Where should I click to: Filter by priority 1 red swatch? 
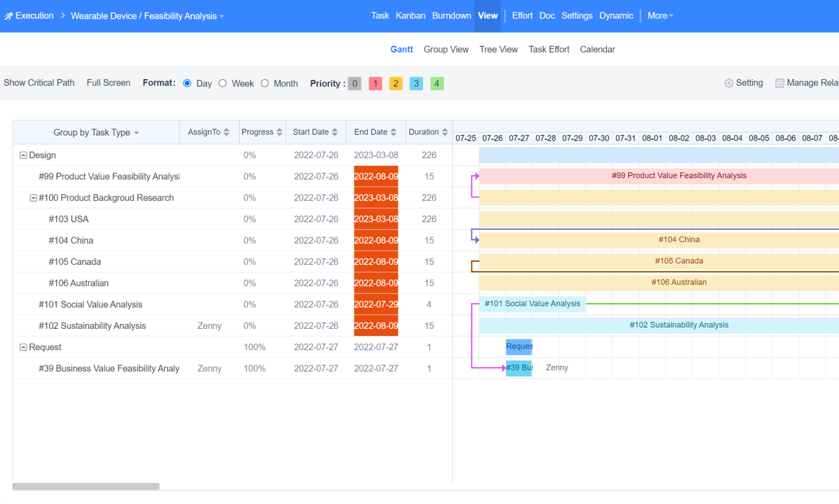pos(375,83)
